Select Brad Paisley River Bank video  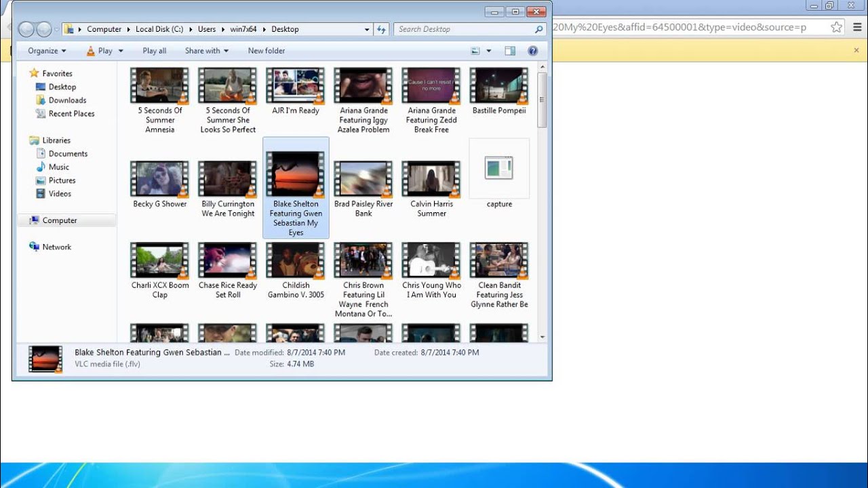[x=363, y=189]
